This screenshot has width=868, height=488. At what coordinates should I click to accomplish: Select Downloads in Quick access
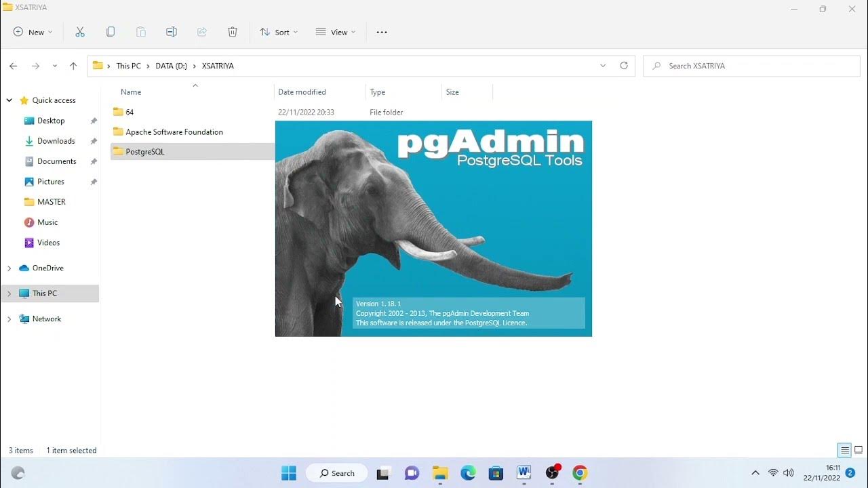pos(56,141)
